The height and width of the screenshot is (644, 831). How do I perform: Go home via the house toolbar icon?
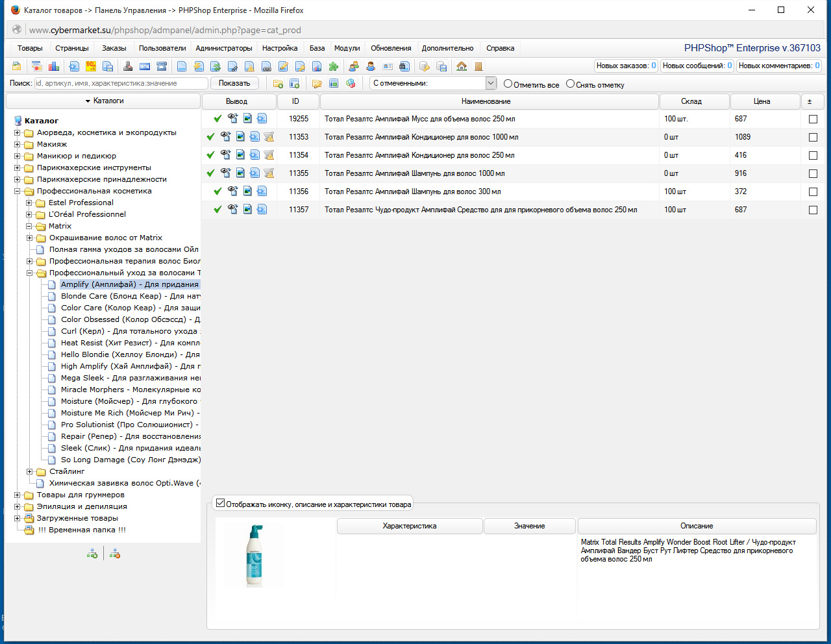point(462,66)
